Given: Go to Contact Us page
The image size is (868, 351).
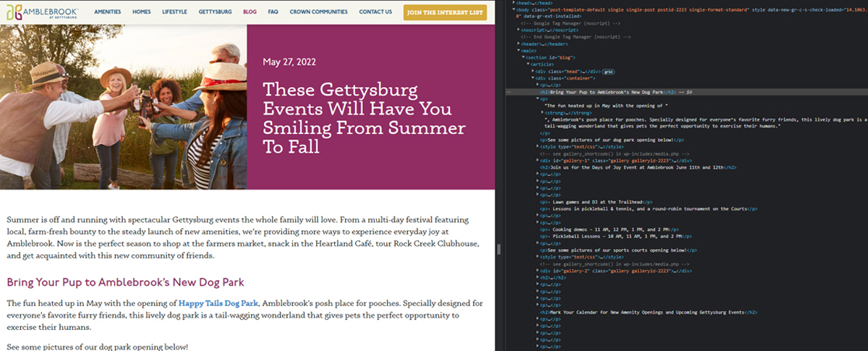Looking at the screenshot, I should click(375, 12).
